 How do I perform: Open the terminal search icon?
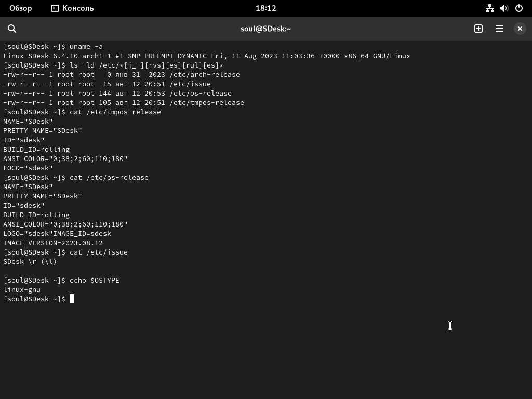pyautogui.click(x=12, y=29)
